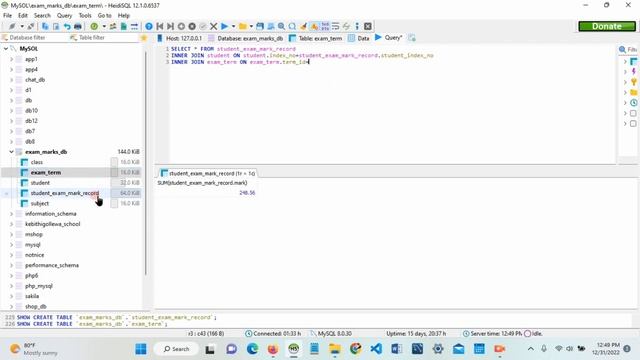Open the run query dropdown arrow
Viewport: 640px width, 360px height.
point(233,26)
